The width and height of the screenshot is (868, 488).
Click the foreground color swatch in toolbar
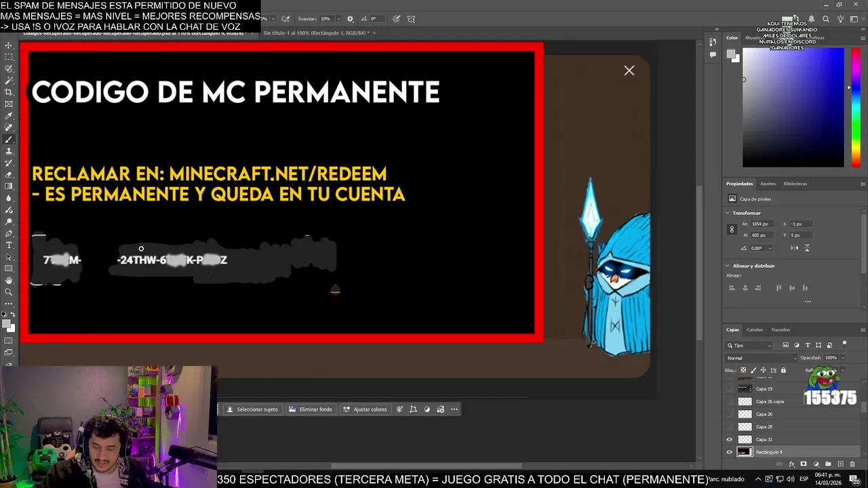point(7,323)
